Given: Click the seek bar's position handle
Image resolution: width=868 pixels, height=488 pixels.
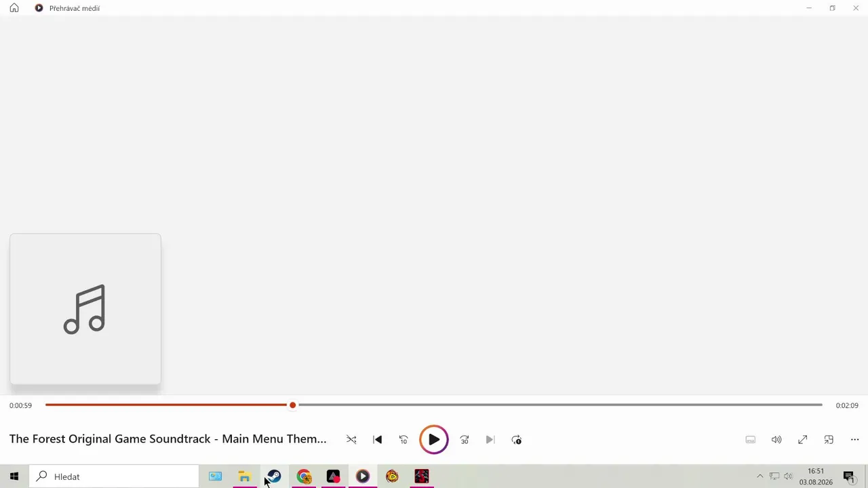Looking at the screenshot, I should [x=292, y=405].
